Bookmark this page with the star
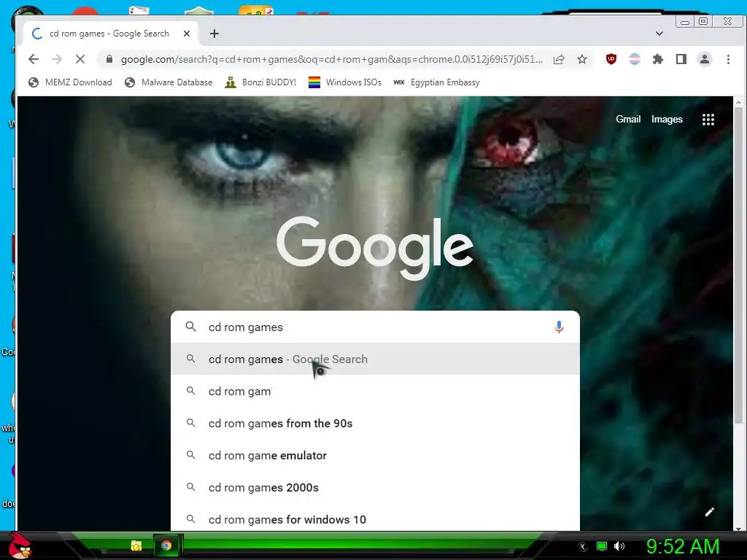The image size is (747, 560). [581, 59]
